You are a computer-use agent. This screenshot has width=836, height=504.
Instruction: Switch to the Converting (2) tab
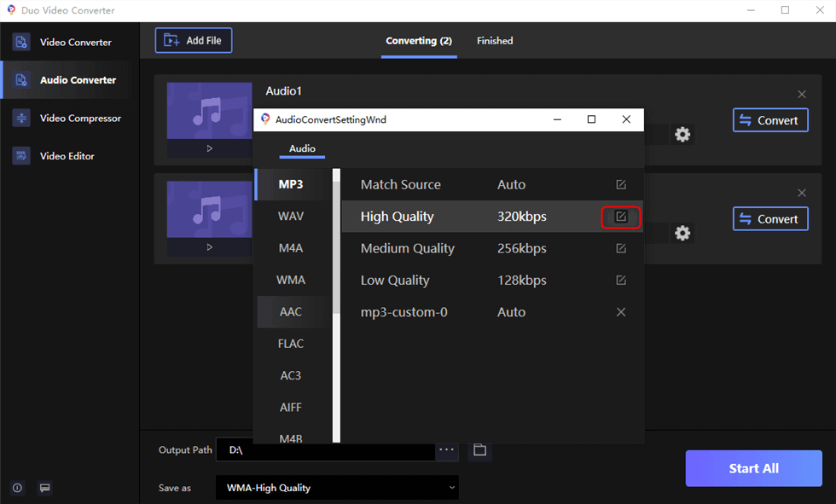(419, 41)
